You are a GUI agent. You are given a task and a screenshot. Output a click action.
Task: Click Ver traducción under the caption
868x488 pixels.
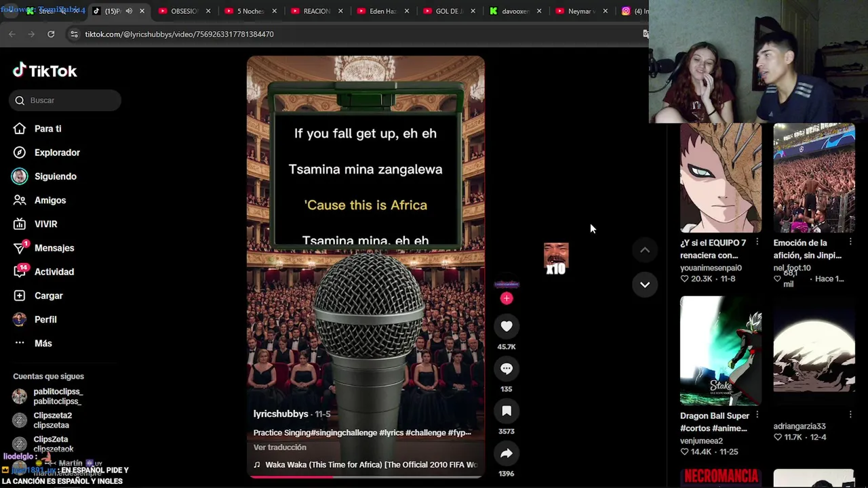[280, 447]
